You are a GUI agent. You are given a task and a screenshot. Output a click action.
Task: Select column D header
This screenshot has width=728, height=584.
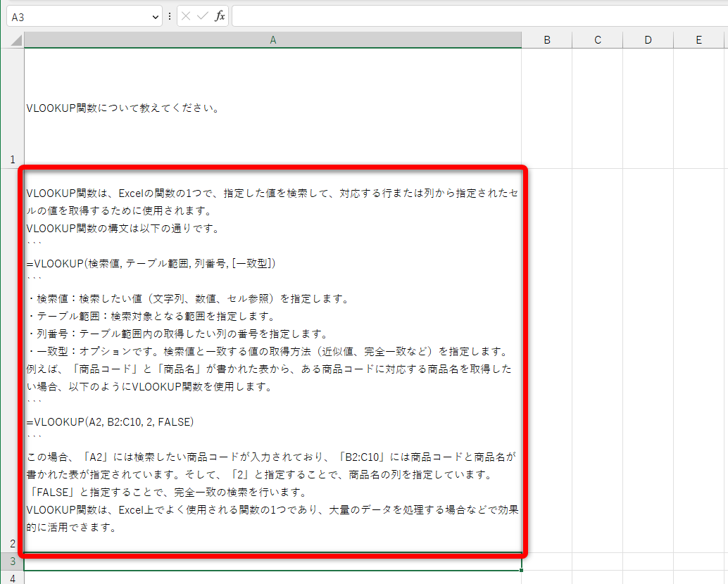pyautogui.click(x=648, y=39)
